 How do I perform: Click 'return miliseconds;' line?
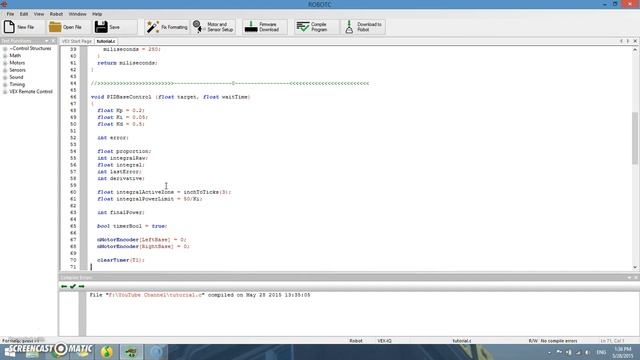pos(127,63)
